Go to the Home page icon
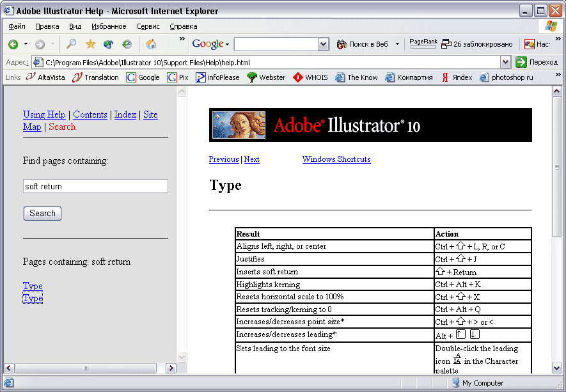Image resolution: width=566 pixels, height=392 pixels. [151, 44]
